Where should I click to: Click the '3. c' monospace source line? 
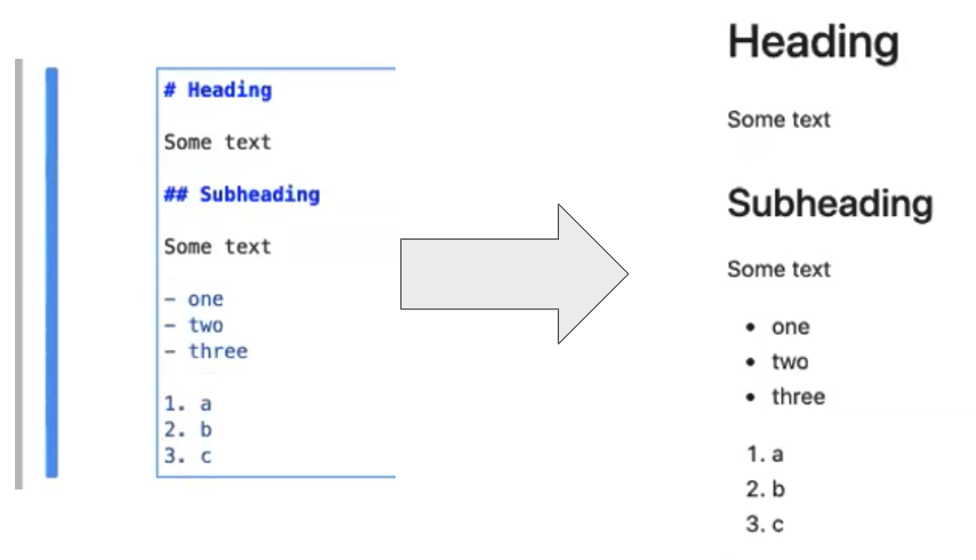tap(188, 457)
